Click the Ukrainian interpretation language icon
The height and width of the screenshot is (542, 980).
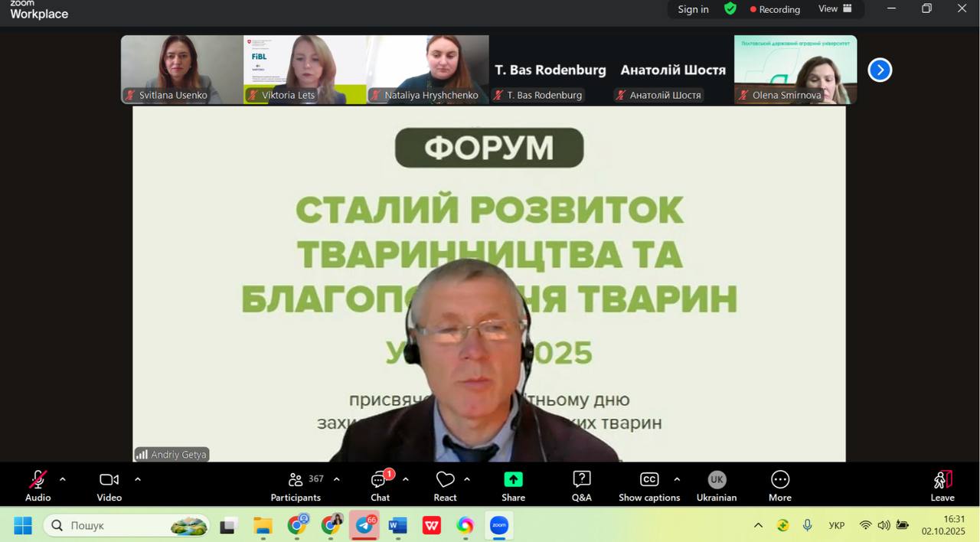(x=717, y=480)
